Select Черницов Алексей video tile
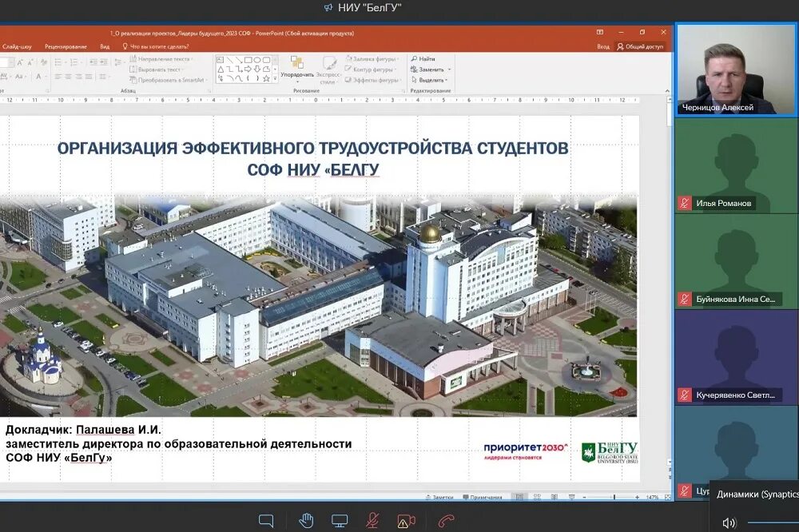 (736, 69)
